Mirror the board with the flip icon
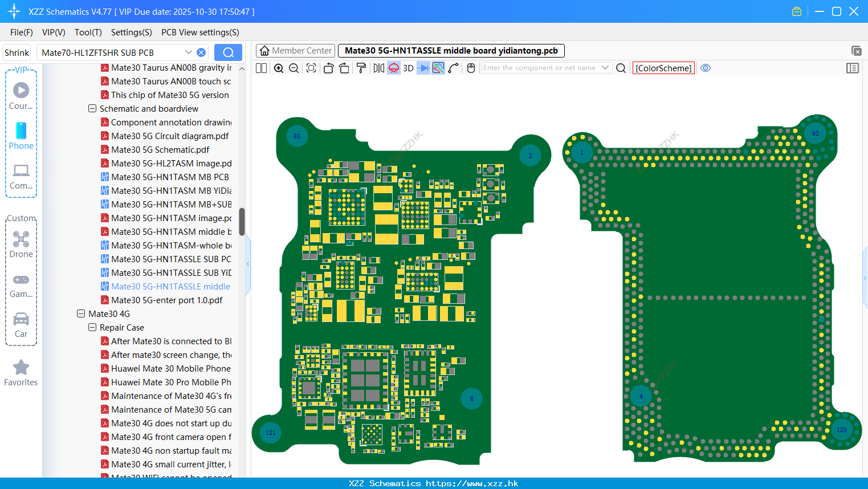The image size is (868, 489). pyautogui.click(x=378, y=68)
